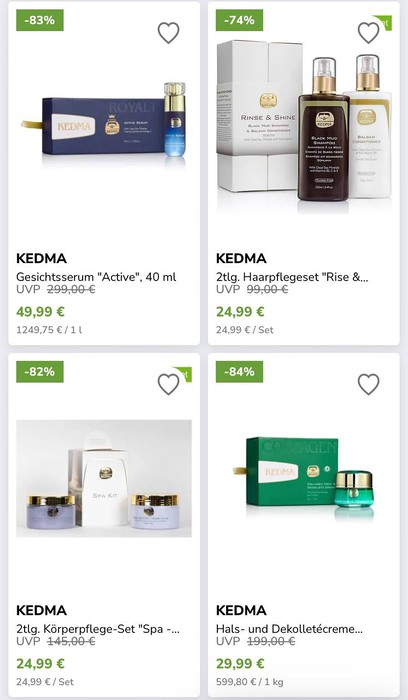This screenshot has width=408, height=700.
Task: Click the -83% discount badge
Action: point(40,20)
